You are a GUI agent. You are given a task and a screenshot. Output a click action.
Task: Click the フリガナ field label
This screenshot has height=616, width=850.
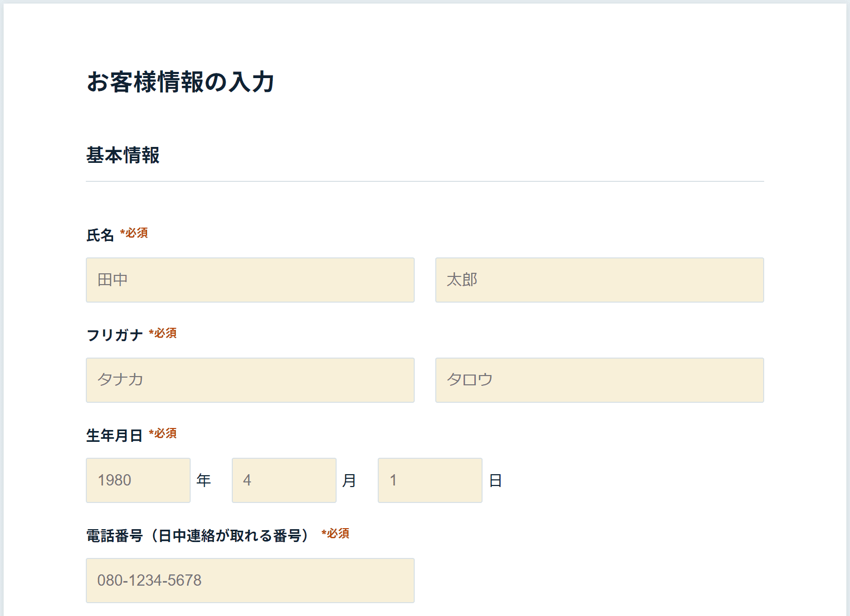tap(115, 335)
